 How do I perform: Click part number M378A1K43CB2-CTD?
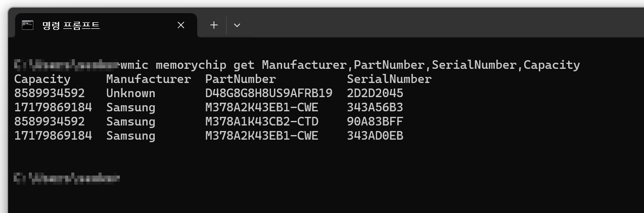click(x=262, y=122)
